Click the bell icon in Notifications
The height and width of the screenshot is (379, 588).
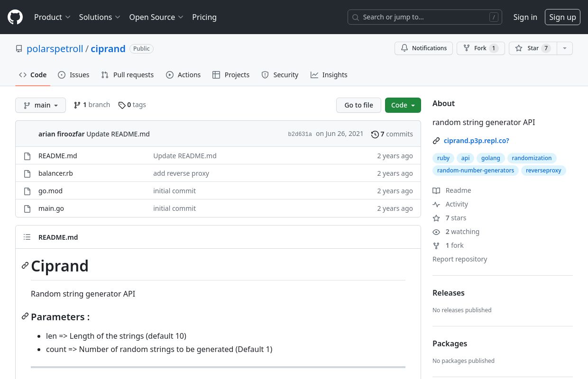404,48
